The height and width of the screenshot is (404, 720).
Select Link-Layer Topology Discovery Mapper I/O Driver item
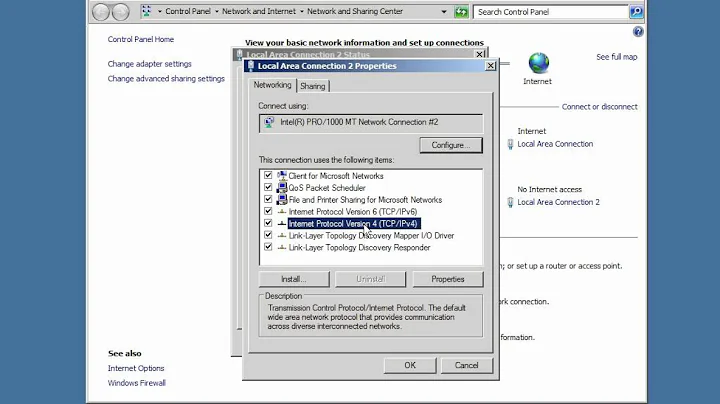(371, 236)
